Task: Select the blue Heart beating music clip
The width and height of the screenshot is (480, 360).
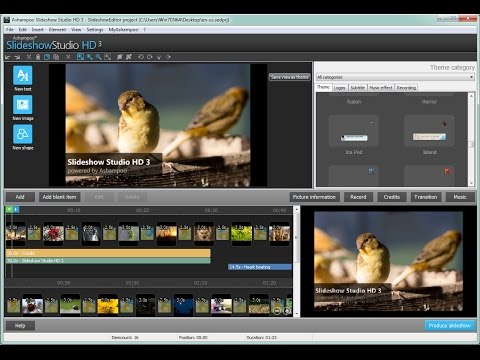Action: (260, 267)
